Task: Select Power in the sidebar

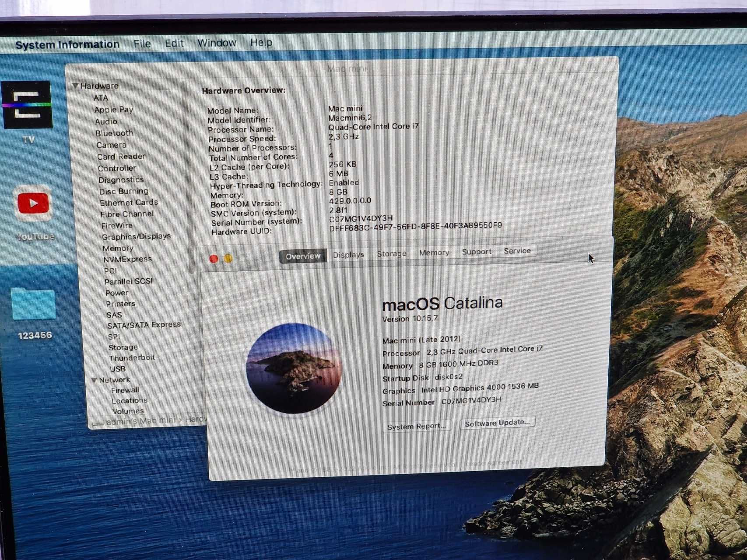Action: pyautogui.click(x=117, y=293)
